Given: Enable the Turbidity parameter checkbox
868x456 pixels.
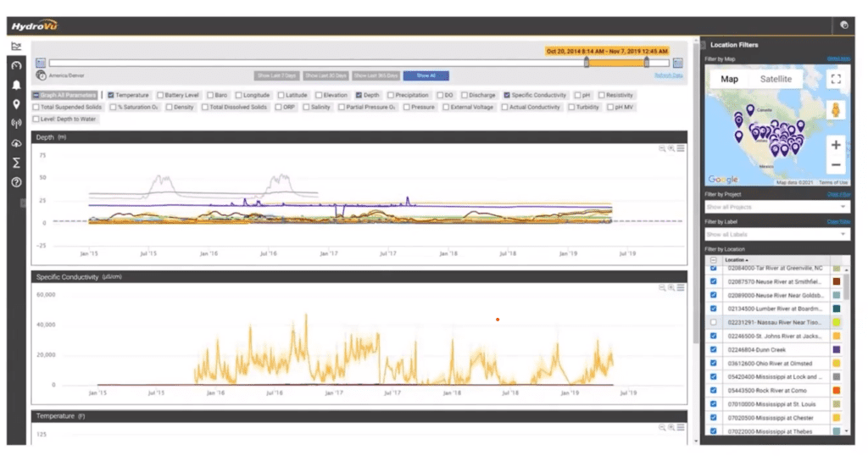Looking at the screenshot, I should coord(571,108).
